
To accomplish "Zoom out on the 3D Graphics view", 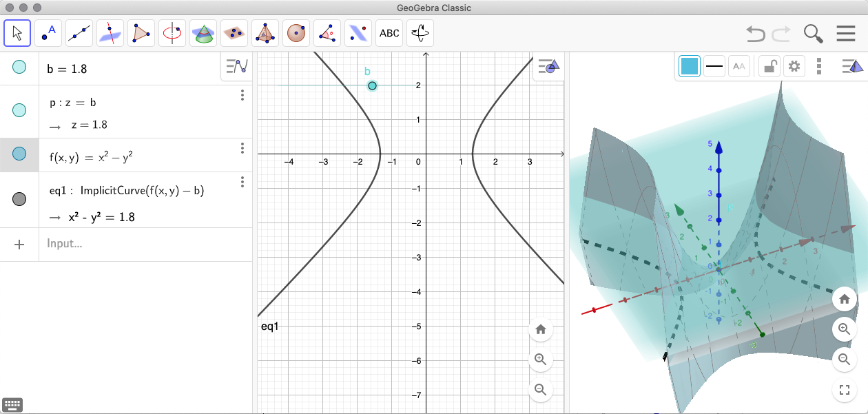I will (x=845, y=359).
